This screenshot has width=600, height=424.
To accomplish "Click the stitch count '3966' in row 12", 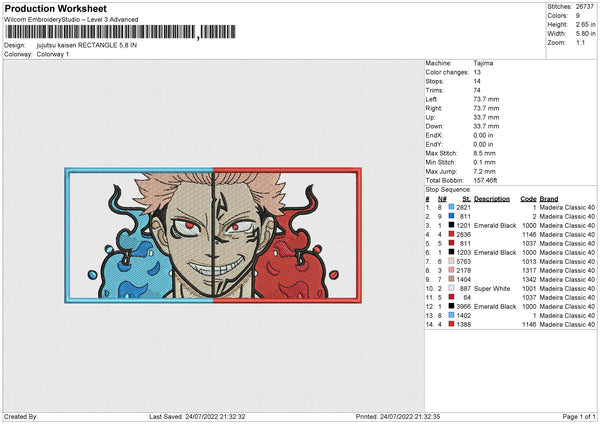I will [x=463, y=307].
